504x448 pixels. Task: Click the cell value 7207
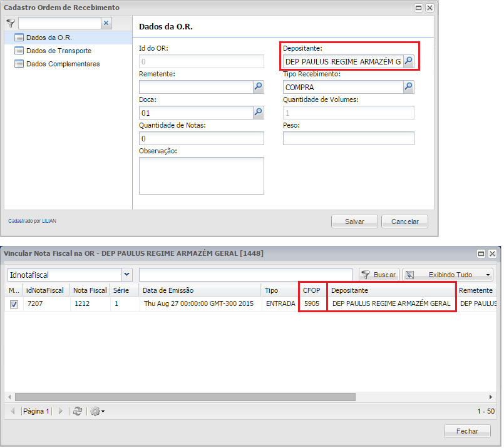pos(35,303)
